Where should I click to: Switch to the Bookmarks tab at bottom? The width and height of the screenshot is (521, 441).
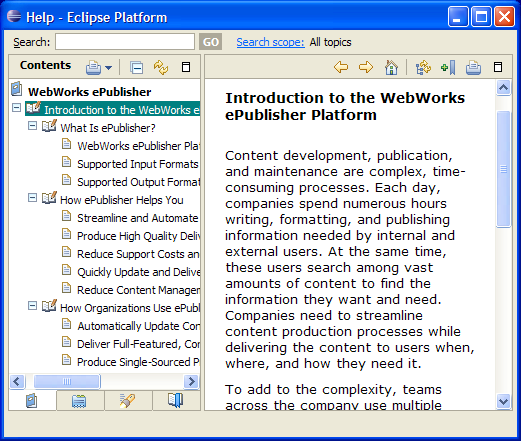click(176, 400)
